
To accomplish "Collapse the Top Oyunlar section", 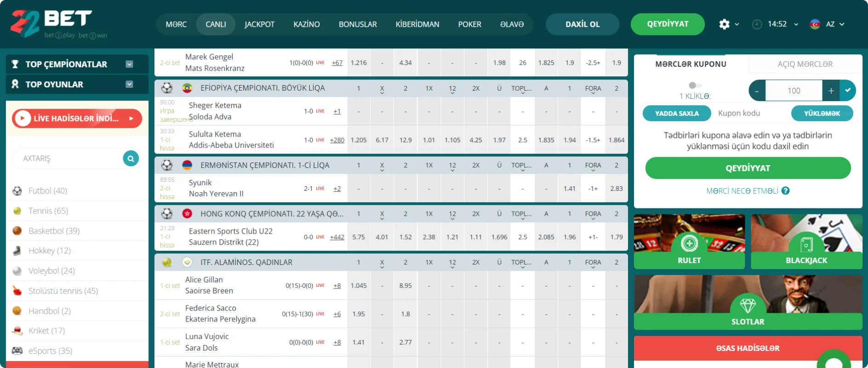I will (130, 84).
